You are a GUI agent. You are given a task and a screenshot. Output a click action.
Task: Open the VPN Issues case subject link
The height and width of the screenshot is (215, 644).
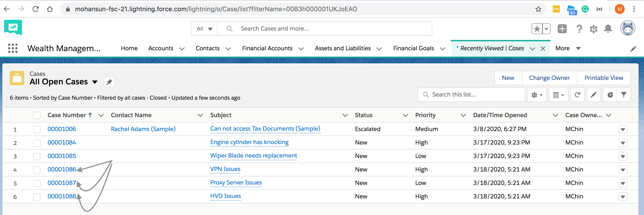pos(225,169)
